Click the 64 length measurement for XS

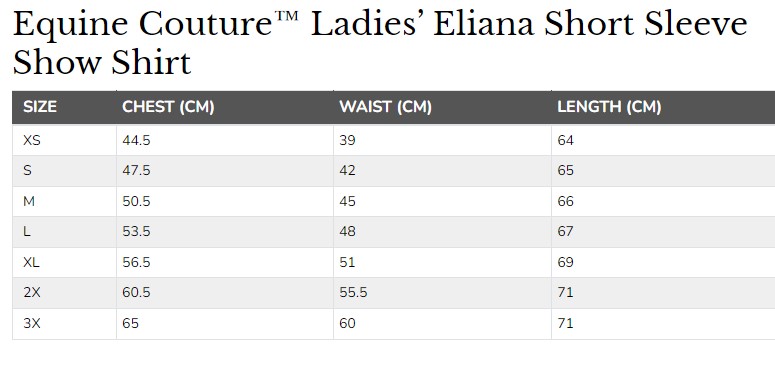565,140
